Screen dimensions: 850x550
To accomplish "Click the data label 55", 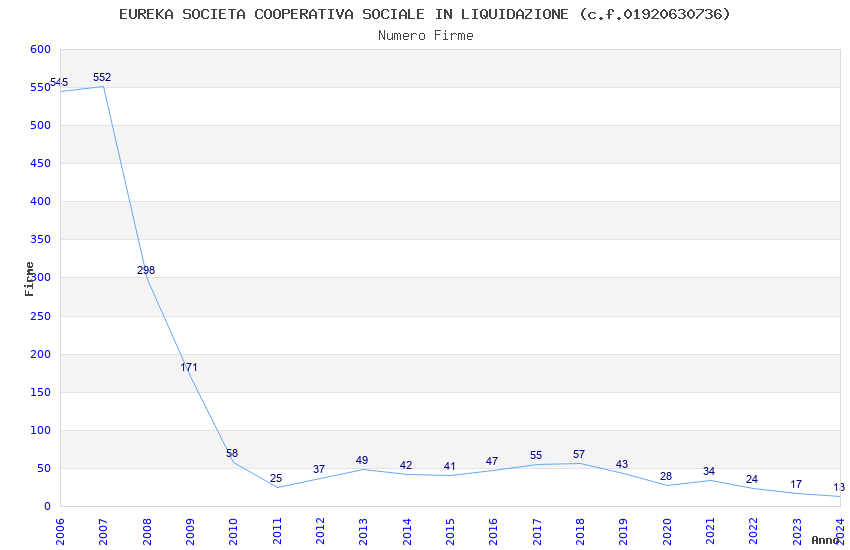I will tap(536, 455).
